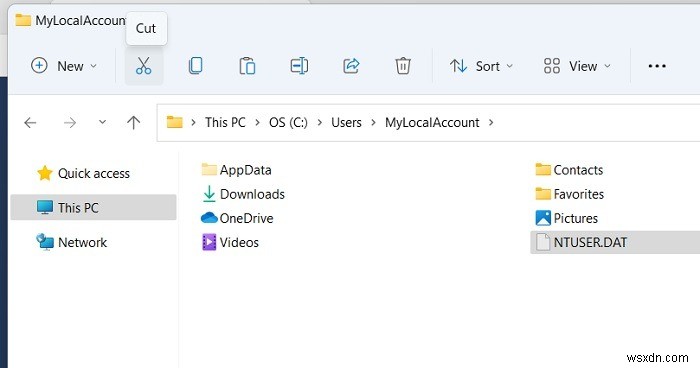
Task: Open the See more three-dots menu
Action: [x=657, y=66]
